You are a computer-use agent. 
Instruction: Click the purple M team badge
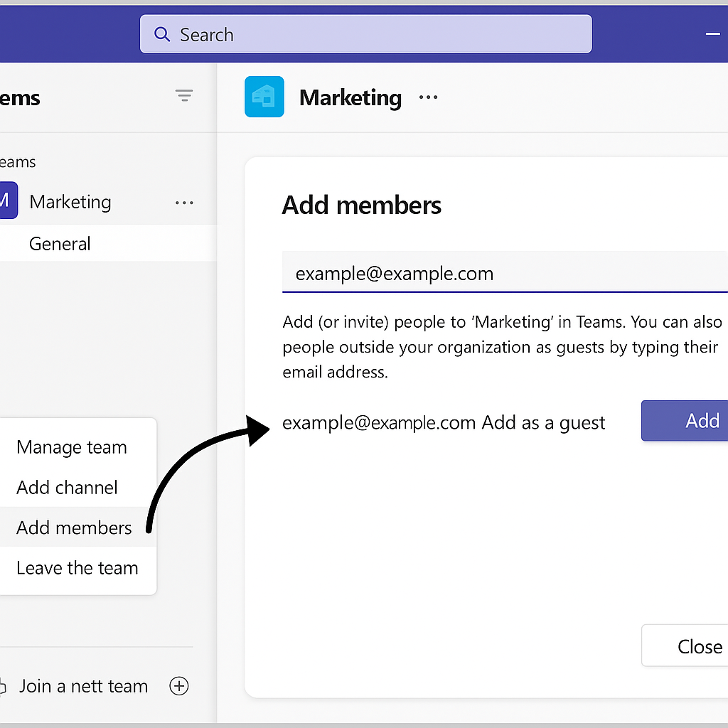8,200
